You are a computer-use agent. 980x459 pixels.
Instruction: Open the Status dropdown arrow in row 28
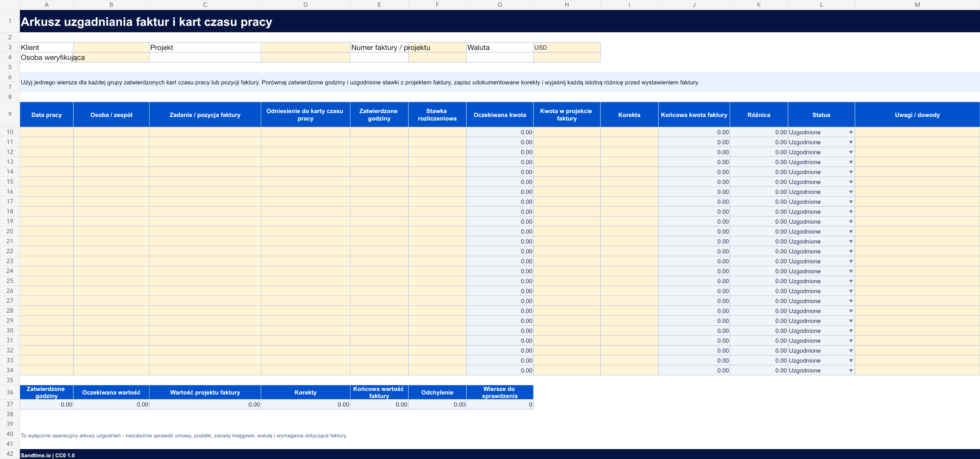851,311
